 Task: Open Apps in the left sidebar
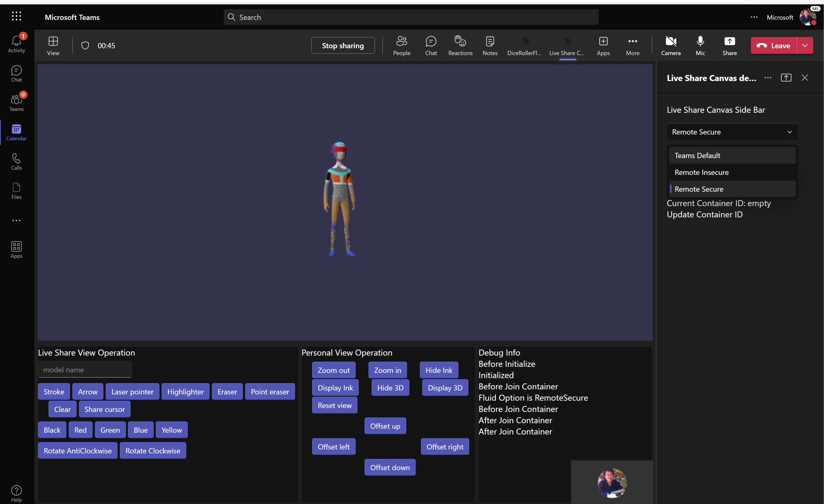(16, 250)
